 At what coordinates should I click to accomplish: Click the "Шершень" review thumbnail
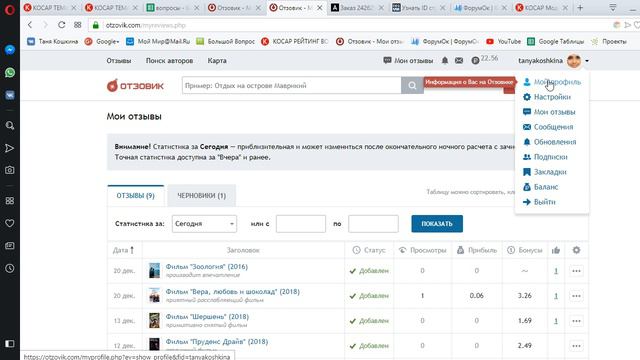154,320
